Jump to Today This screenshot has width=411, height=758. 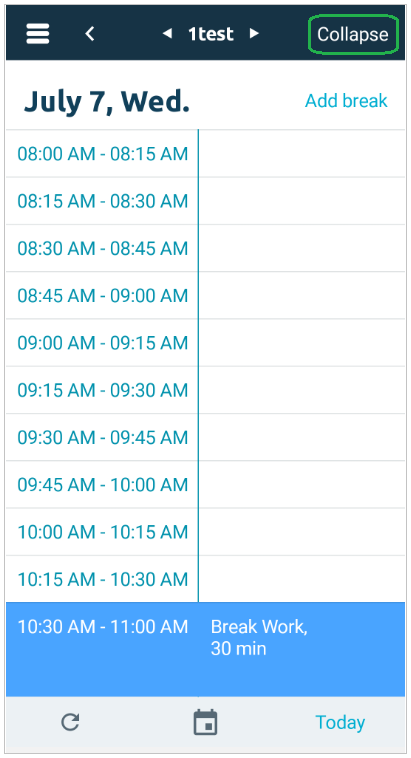[340, 723]
